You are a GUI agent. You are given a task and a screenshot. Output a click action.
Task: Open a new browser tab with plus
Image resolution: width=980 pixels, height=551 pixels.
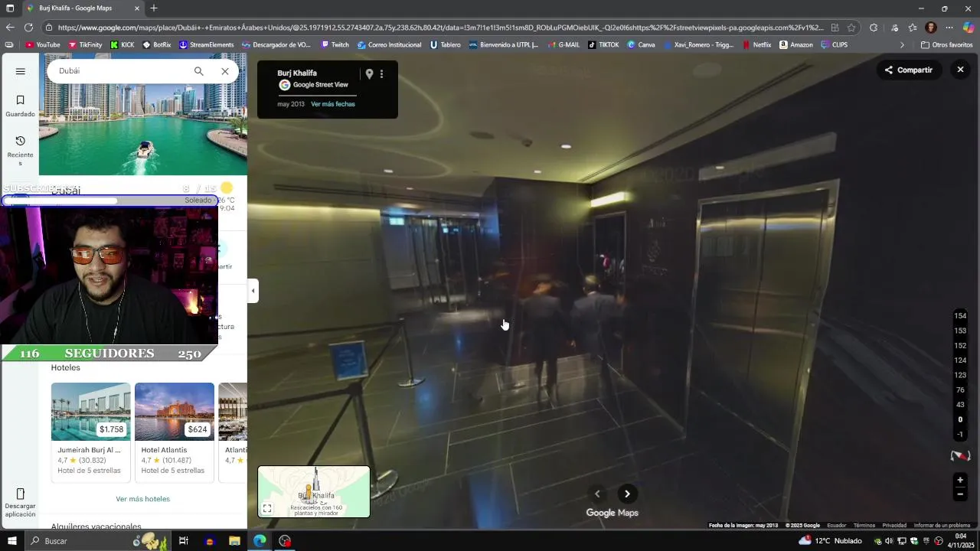click(x=154, y=8)
